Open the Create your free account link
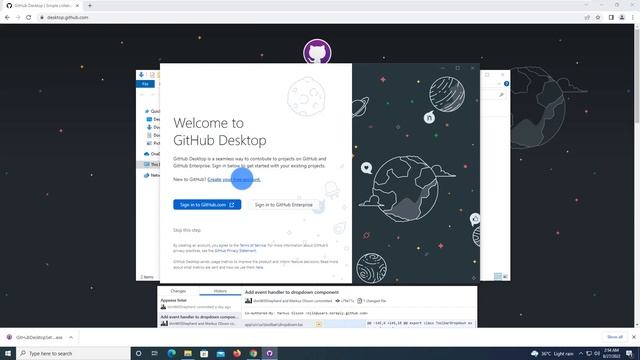640x360 pixels. point(234,179)
